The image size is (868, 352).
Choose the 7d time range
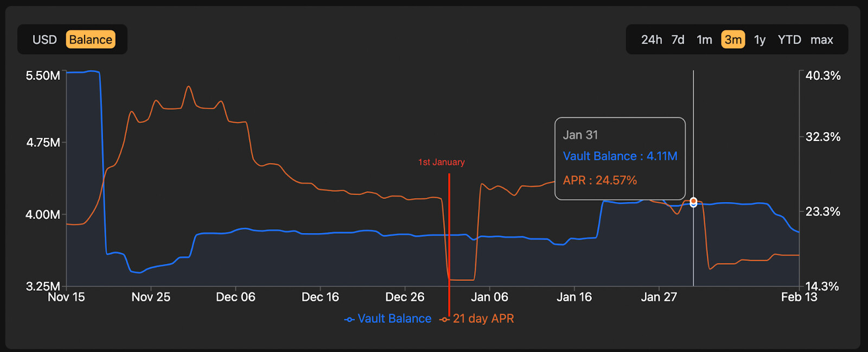[x=678, y=40]
